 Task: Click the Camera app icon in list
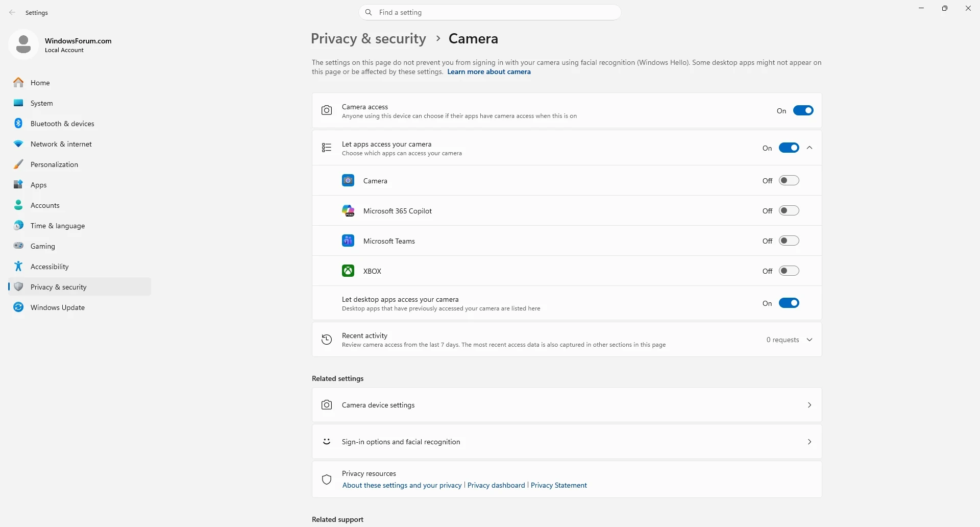pos(348,180)
